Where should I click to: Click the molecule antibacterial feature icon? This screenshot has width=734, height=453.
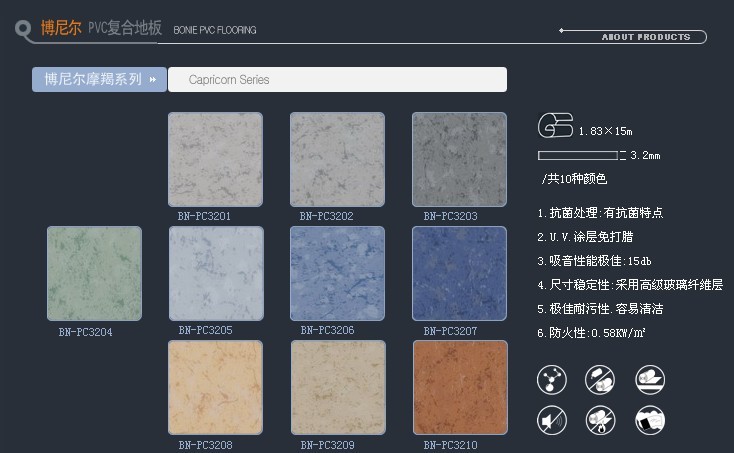click(551, 380)
